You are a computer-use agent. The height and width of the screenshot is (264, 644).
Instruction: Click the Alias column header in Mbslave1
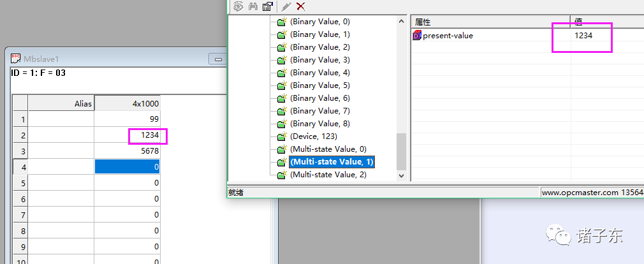pyautogui.click(x=61, y=103)
